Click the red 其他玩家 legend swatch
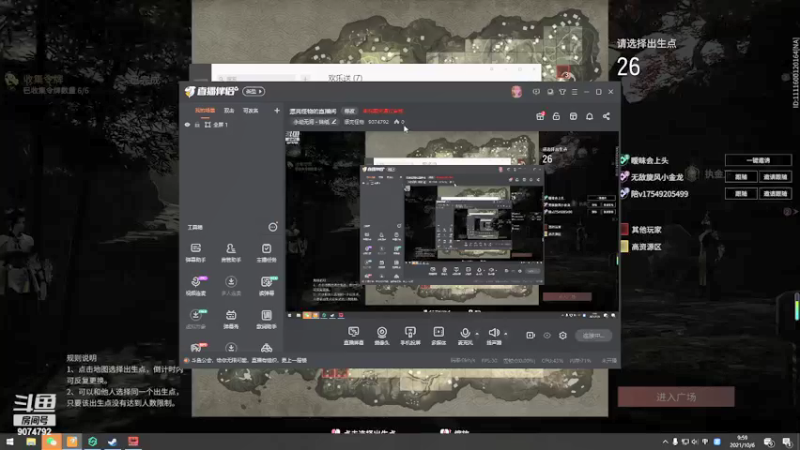Screen dimensions: 800x450 (624, 230)
